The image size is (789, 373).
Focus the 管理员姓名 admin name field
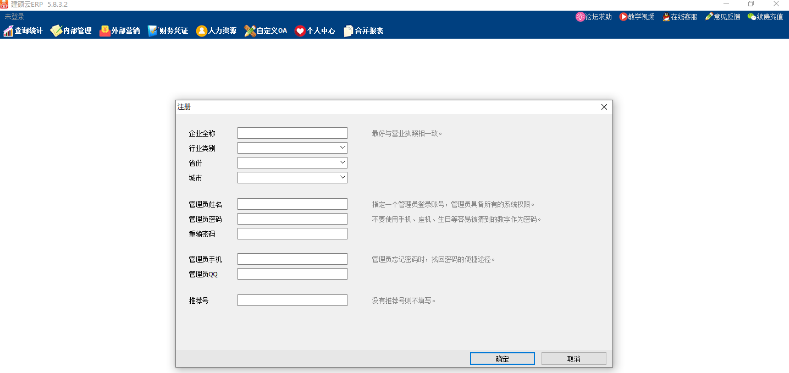(x=292, y=204)
